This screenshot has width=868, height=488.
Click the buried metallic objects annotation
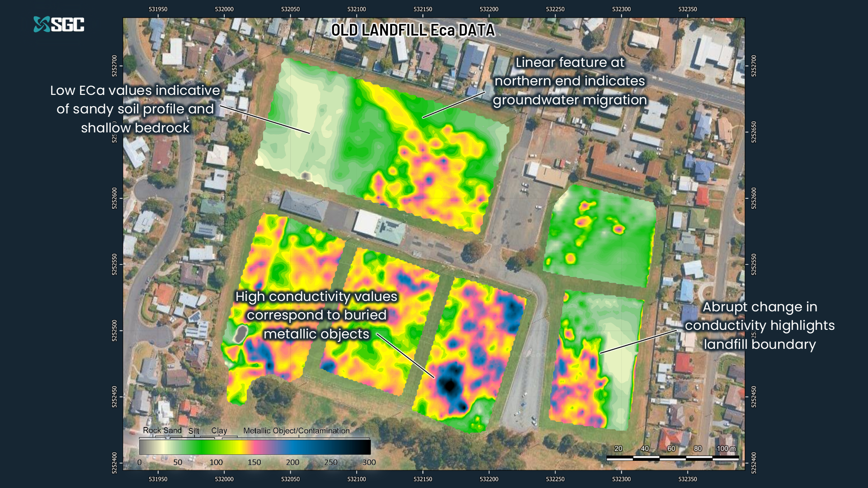(x=316, y=315)
